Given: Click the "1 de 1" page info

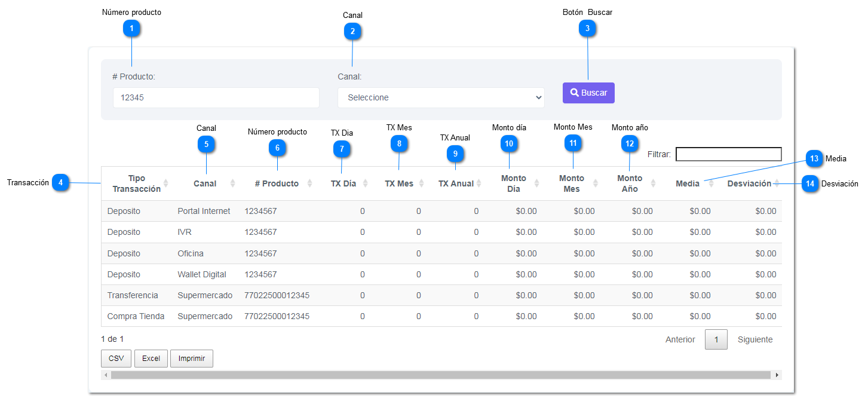Looking at the screenshot, I should 112,339.
